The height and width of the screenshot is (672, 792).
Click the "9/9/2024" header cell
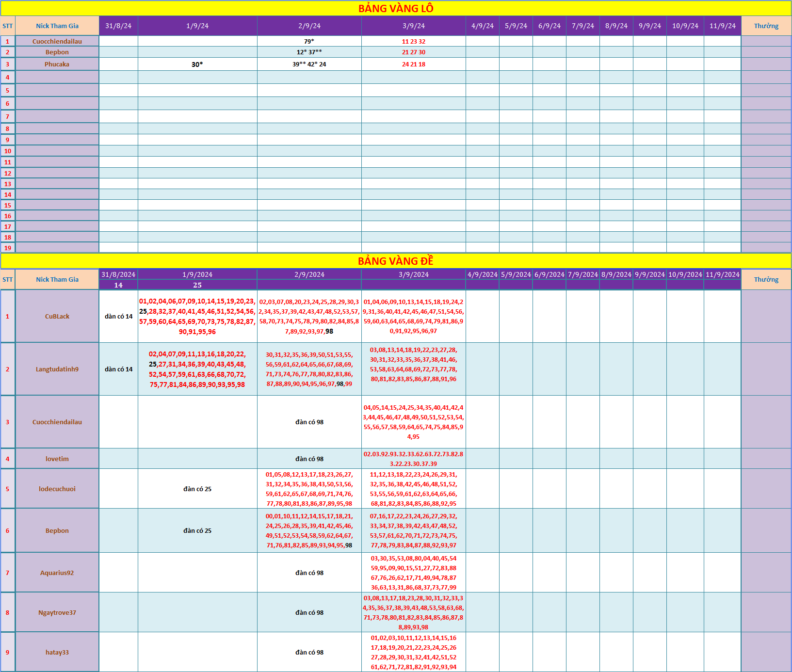click(650, 274)
